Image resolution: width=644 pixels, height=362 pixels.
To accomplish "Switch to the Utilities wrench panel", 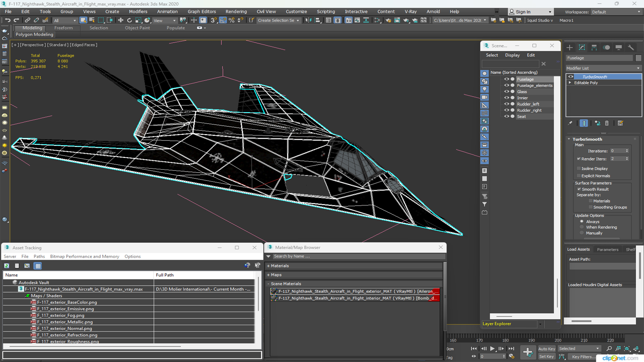I will 631,47.
